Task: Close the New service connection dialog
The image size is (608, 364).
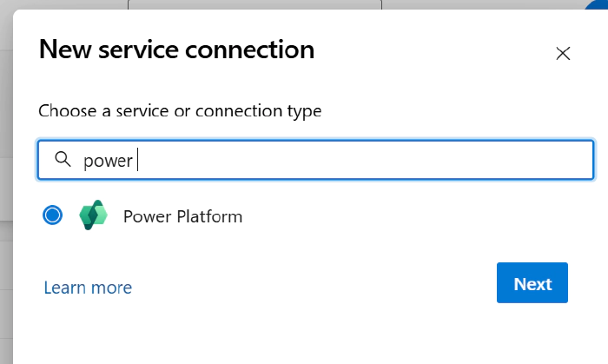Action: click(563, 53)
